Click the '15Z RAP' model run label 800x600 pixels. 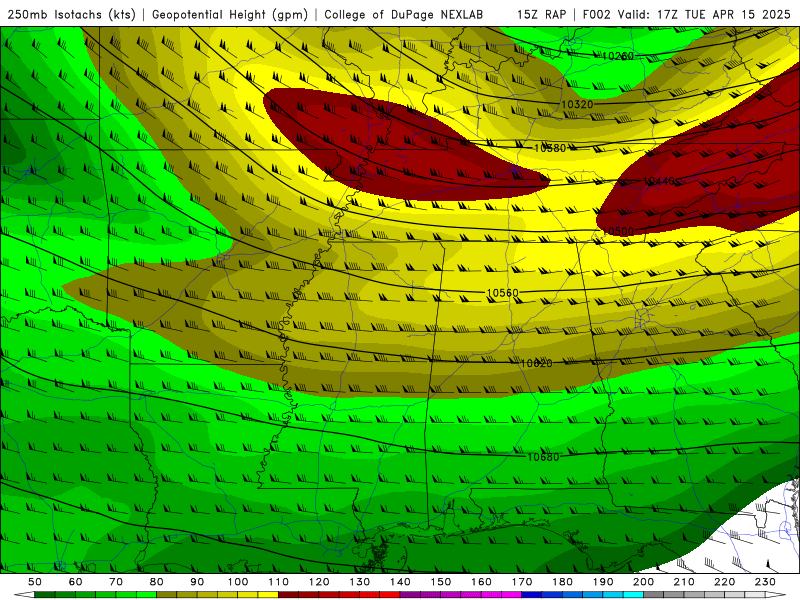[541, 15]
